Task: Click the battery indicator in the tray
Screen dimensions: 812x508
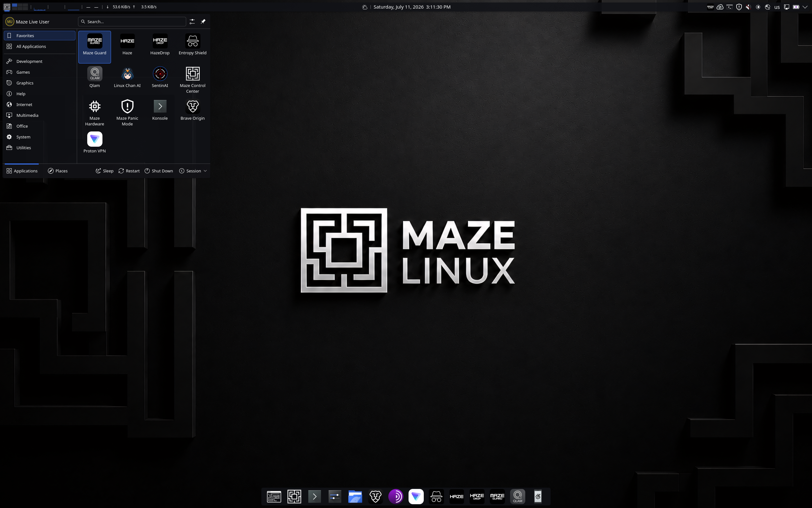Action: [796, 7]
